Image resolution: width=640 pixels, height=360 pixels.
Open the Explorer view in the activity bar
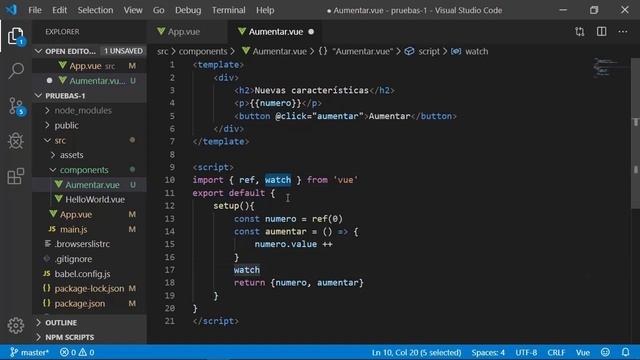pos(16,36)
